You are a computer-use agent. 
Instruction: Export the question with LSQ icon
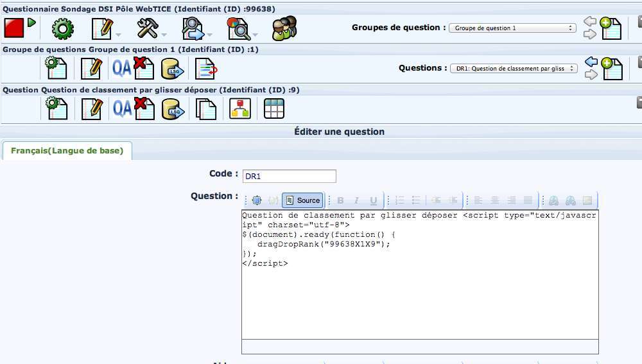(173, 109)
